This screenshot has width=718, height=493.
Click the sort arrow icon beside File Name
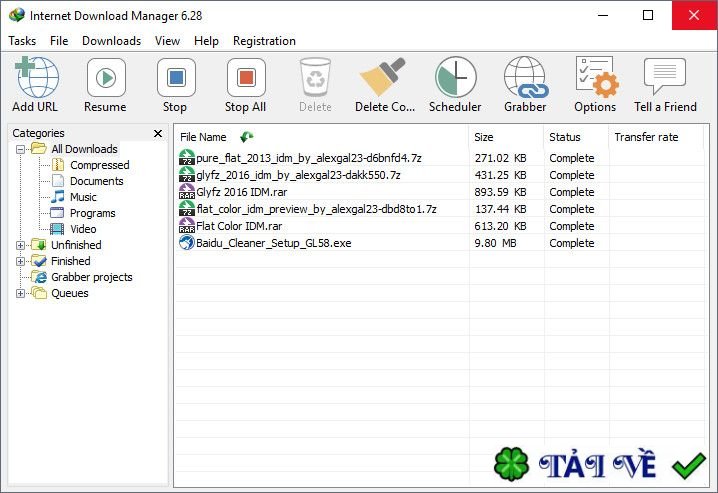(x=246, y=136)
